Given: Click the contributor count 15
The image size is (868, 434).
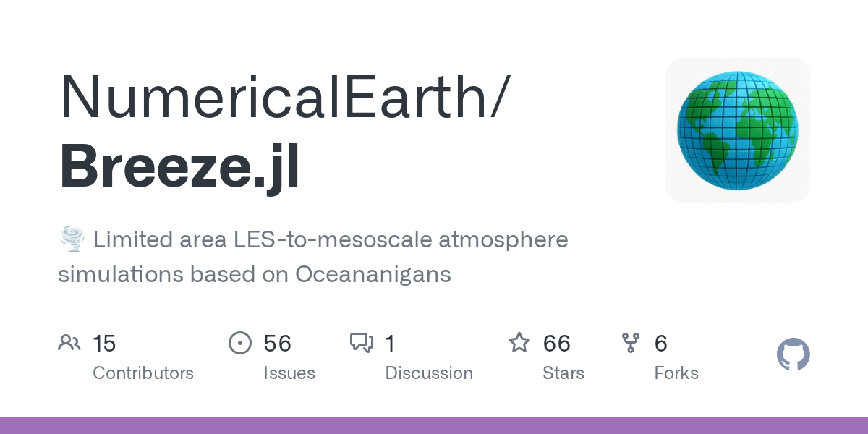Looking at the screenshot, I should [x=104, y=344].
